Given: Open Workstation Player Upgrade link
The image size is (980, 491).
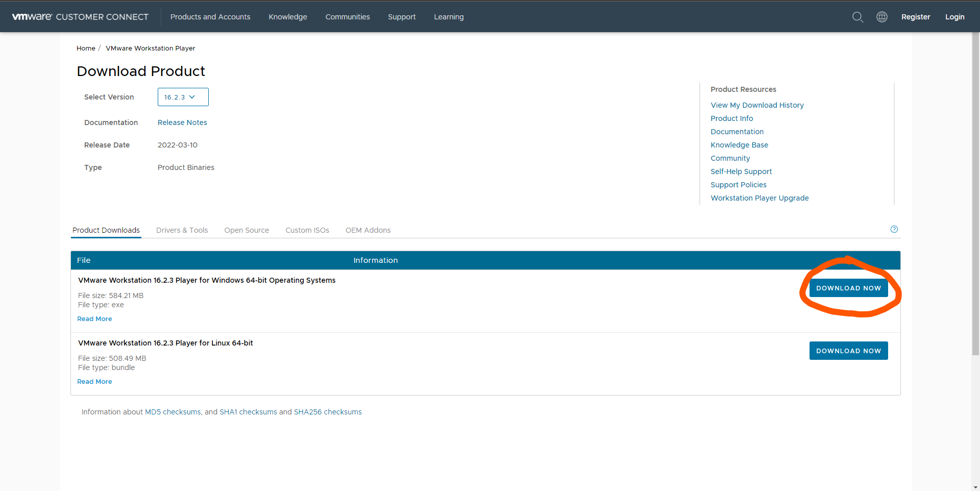Looking at the screenshot, I should [x=759, y=198].
